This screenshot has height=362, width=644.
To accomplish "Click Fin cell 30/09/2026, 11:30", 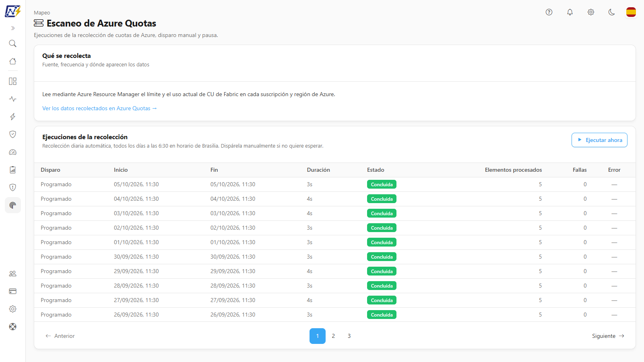I will pos(233,257).
